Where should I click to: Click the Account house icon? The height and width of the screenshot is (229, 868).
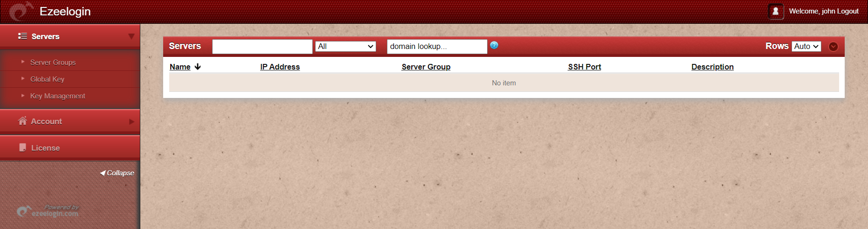click(x=22, y=121)
